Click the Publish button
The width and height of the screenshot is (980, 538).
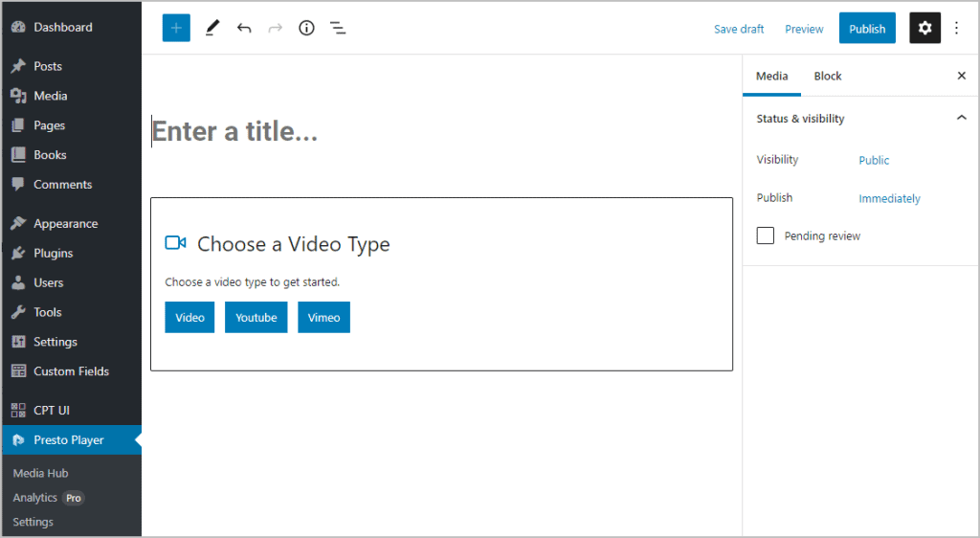pyautogui.click(x=867, y=28)
